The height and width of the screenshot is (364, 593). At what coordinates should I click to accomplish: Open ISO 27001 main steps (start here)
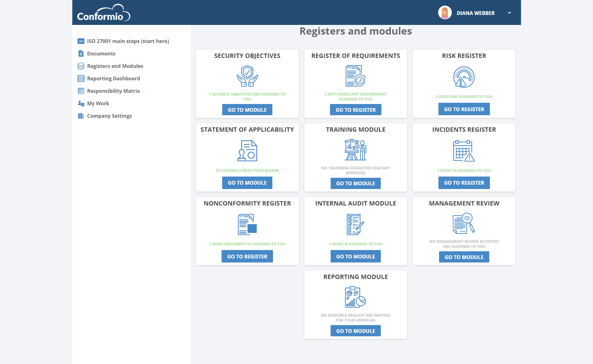click(128, 41)
